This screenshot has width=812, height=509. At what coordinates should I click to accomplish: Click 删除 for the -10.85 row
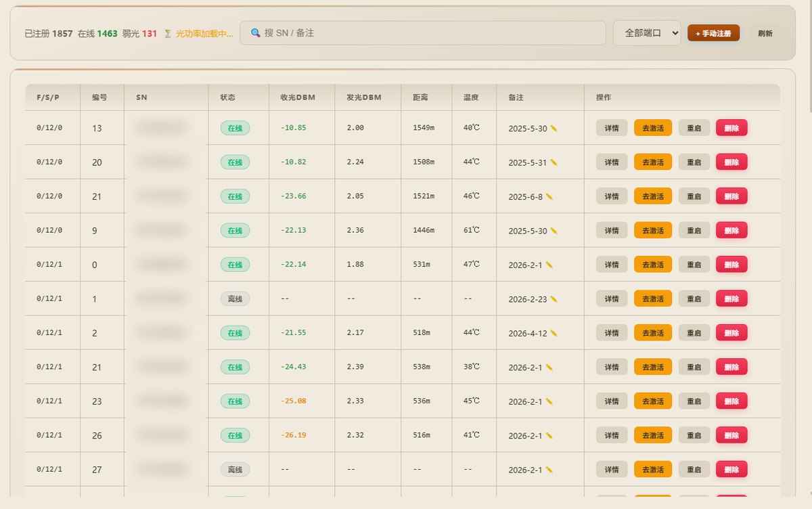click(x=731, y=128)
